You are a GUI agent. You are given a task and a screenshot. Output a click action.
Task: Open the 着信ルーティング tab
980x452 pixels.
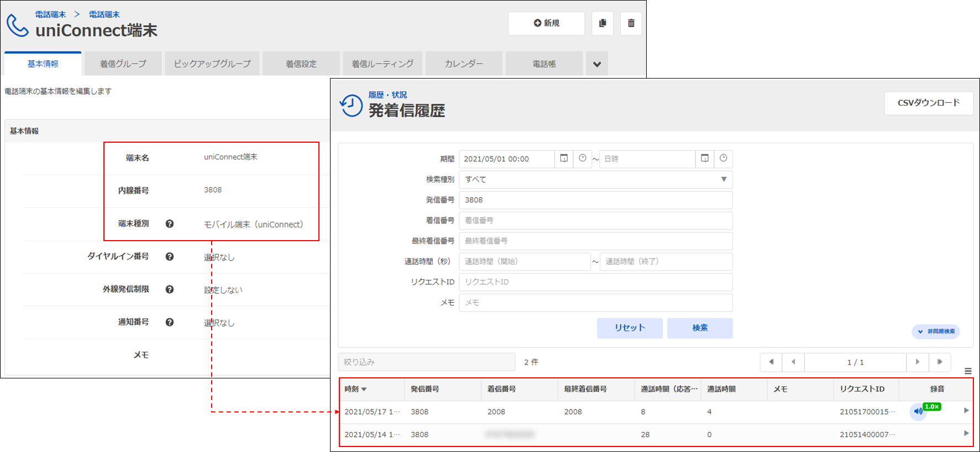[x=382, y=64]
